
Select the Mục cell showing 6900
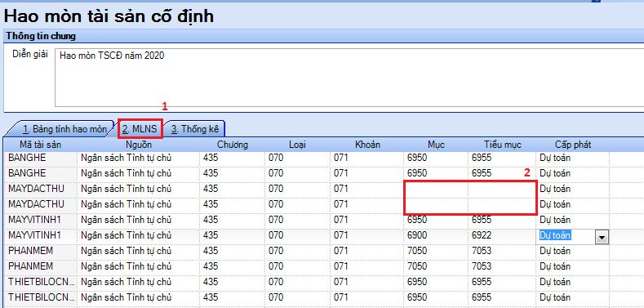click(x=436, y=235)
